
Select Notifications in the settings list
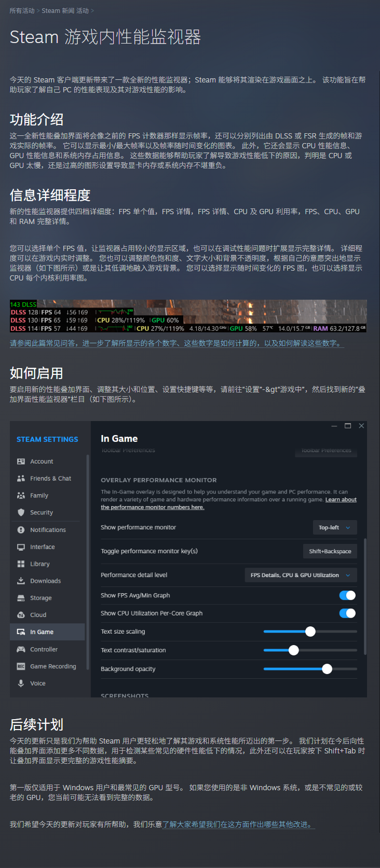point(48,530)
